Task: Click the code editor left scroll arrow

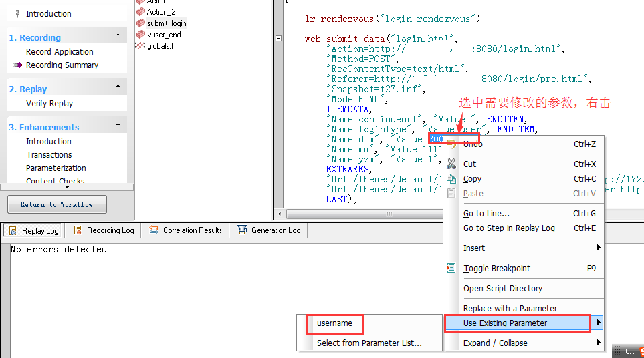Action: pyautogui.click(x=280, y=214)
